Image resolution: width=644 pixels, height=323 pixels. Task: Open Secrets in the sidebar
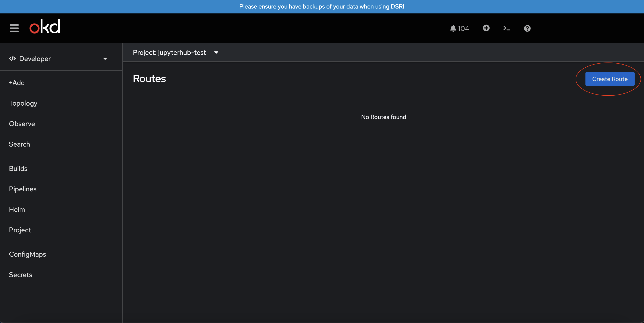tap(21, 275)
